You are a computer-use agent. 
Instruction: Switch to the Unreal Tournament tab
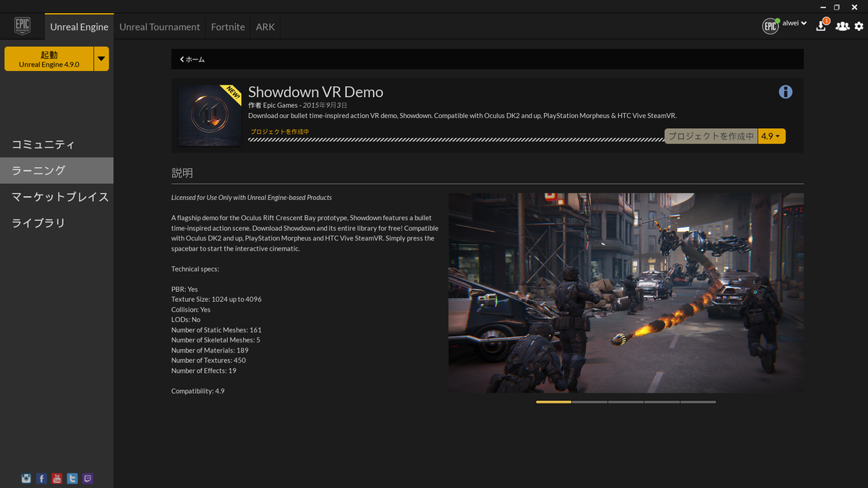pos(159,27)
